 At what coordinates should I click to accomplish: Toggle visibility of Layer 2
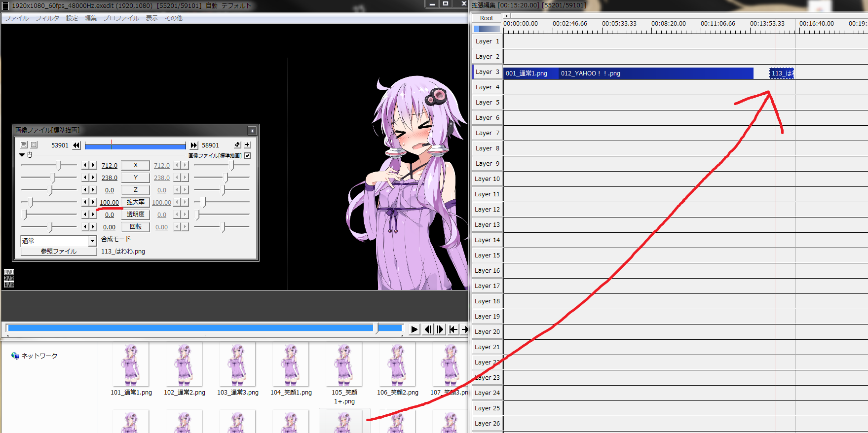[x=487, y=57]
